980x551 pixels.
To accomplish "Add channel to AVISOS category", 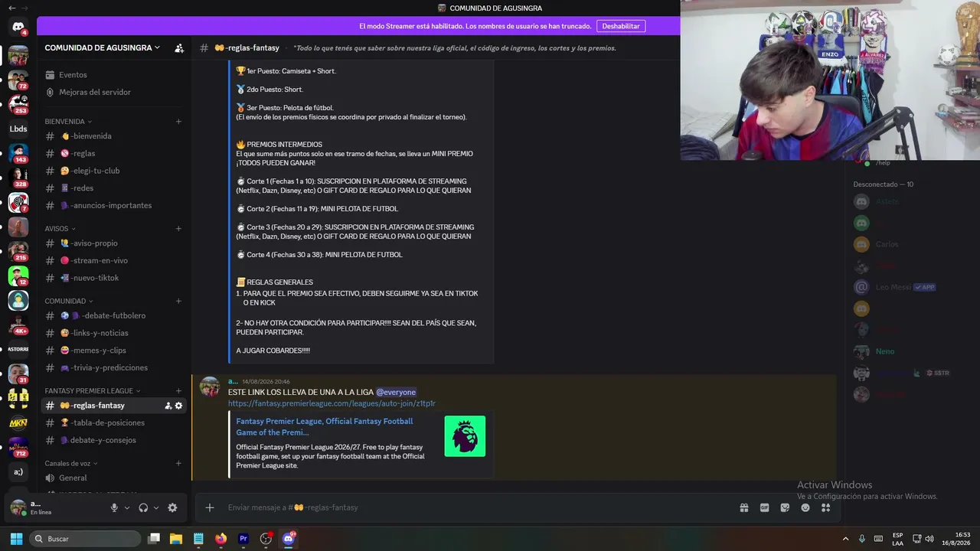I will (178, 229).
